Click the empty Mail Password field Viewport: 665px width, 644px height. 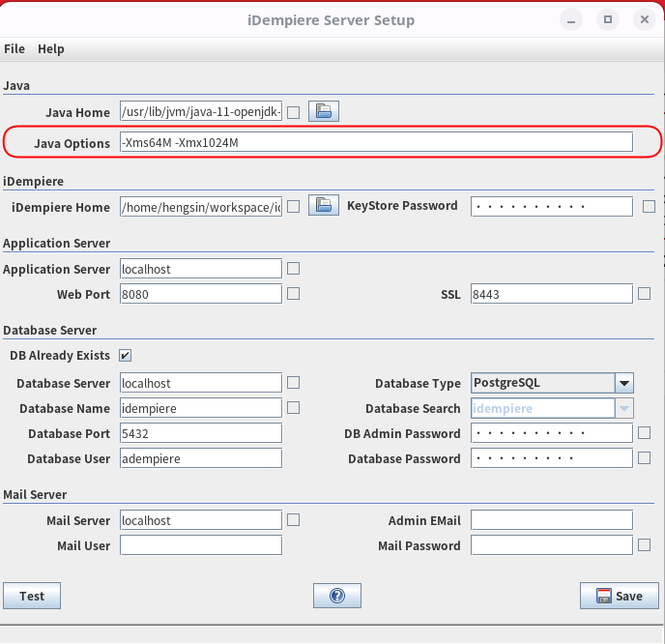552,545
